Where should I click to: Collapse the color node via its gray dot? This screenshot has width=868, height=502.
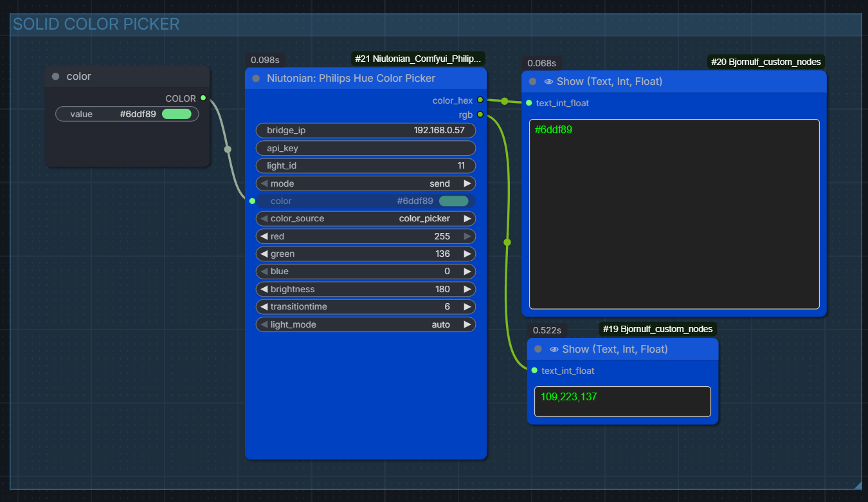point(55,77)
